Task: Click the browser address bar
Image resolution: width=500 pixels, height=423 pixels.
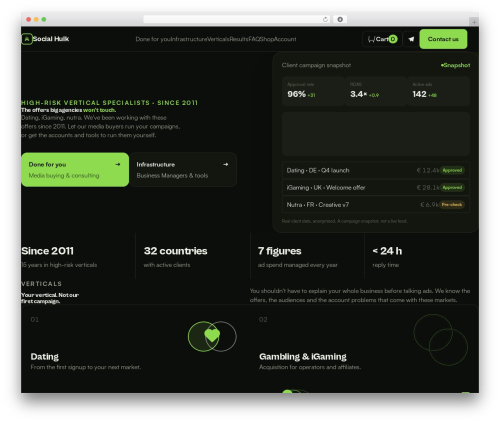Action: coord(237,19)
